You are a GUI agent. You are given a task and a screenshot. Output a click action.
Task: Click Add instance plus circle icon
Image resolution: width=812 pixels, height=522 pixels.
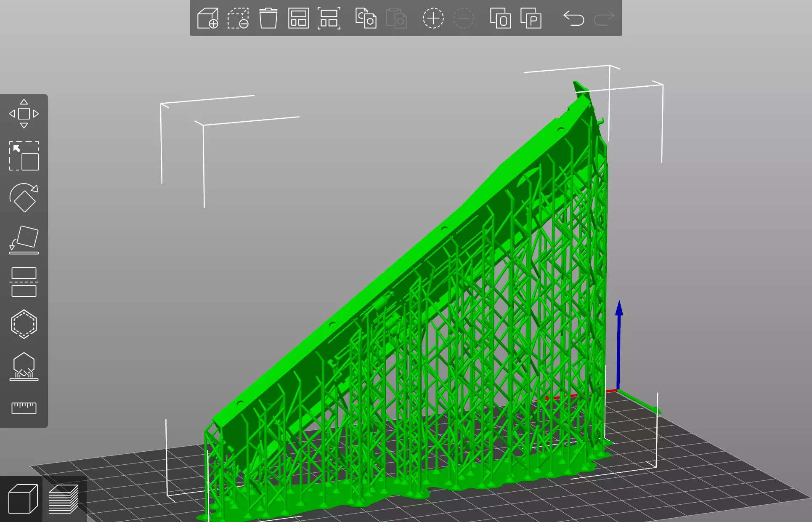(433, 18)
